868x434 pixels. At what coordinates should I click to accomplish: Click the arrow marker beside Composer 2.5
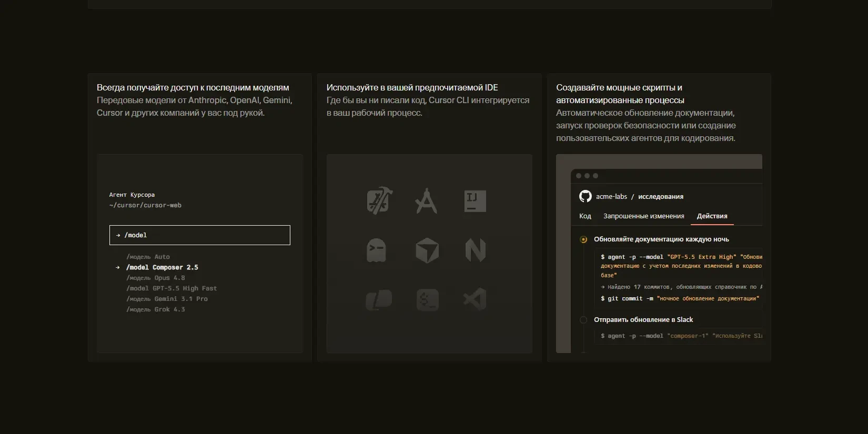[118, 267]
